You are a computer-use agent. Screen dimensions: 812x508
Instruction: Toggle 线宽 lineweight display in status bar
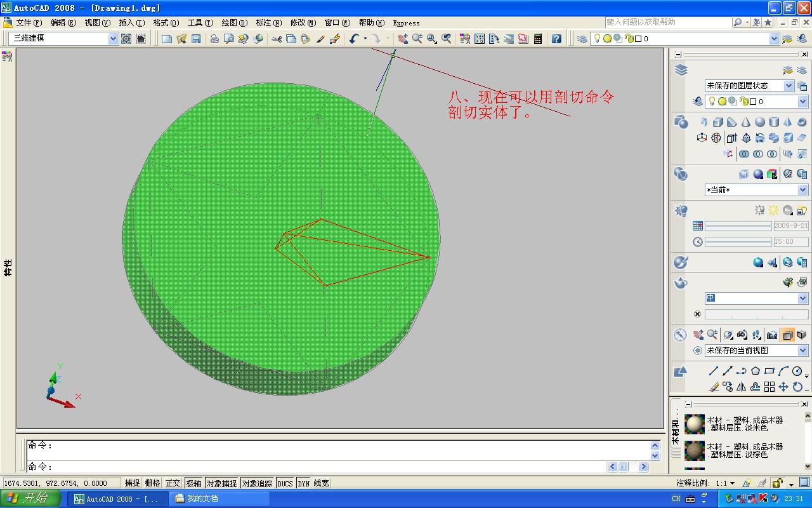pos(321,483)
